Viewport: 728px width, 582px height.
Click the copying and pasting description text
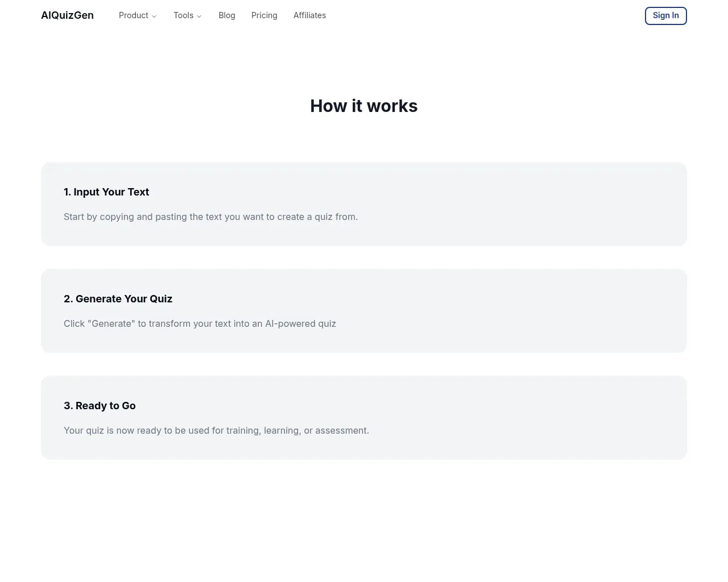coord(210,217)
